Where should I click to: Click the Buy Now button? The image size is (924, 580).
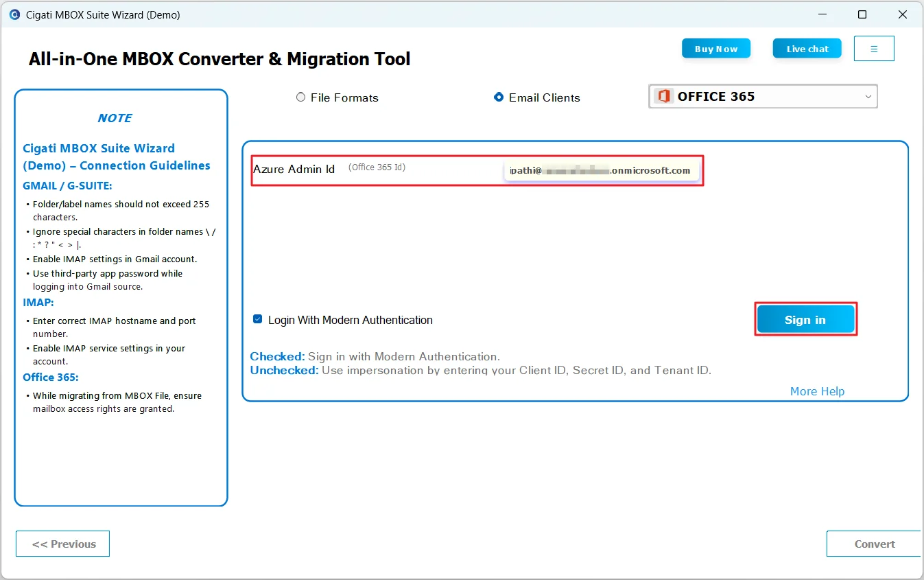click(716, 49)
